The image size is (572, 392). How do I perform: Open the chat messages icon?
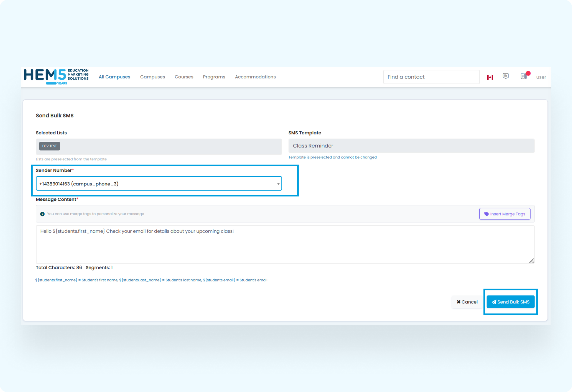click(x=505, y=76)
